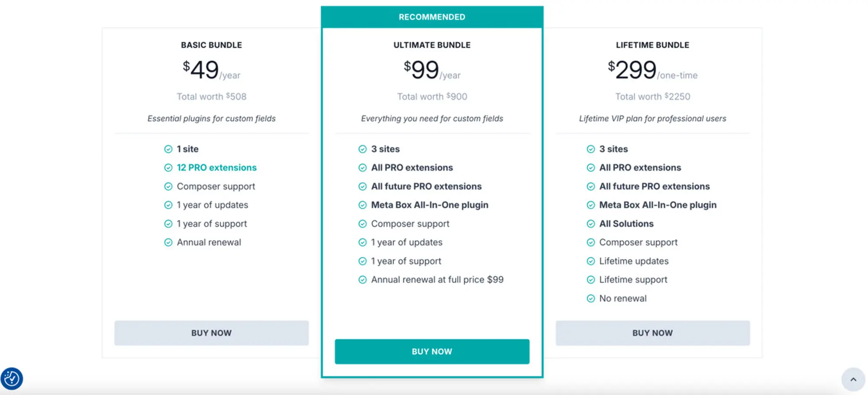Click "Total worth $900" text

point(432,96)
